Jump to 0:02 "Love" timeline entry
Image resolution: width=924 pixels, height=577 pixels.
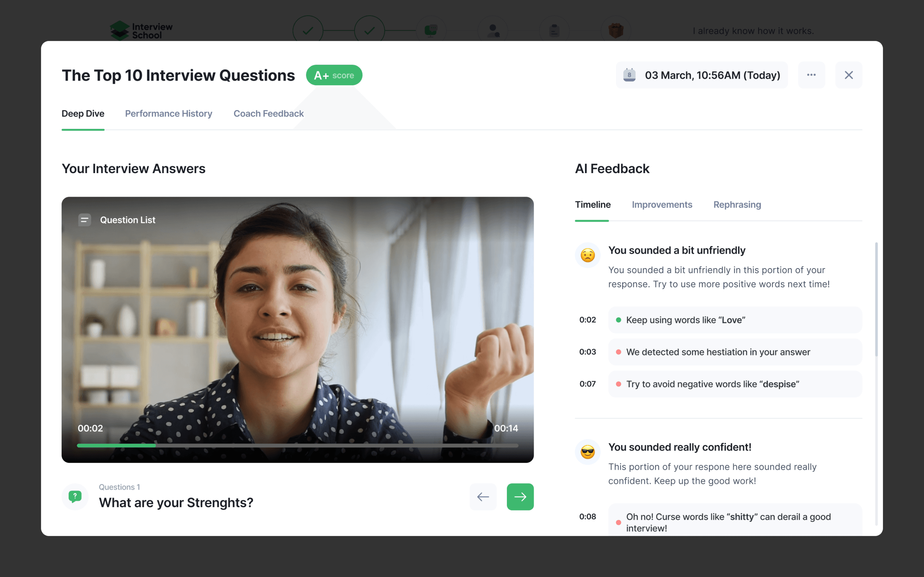point(735,320)
